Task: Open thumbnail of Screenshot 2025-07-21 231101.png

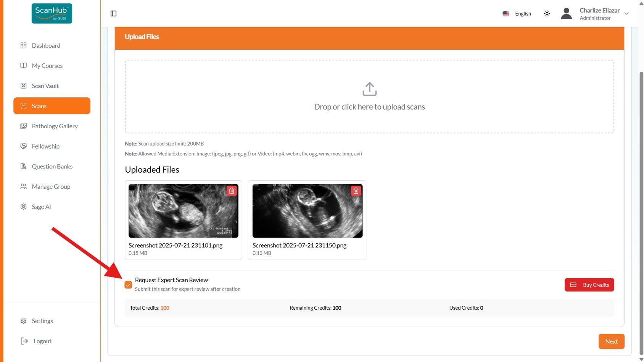Action: pyautogui.click(x=184, y=211)
